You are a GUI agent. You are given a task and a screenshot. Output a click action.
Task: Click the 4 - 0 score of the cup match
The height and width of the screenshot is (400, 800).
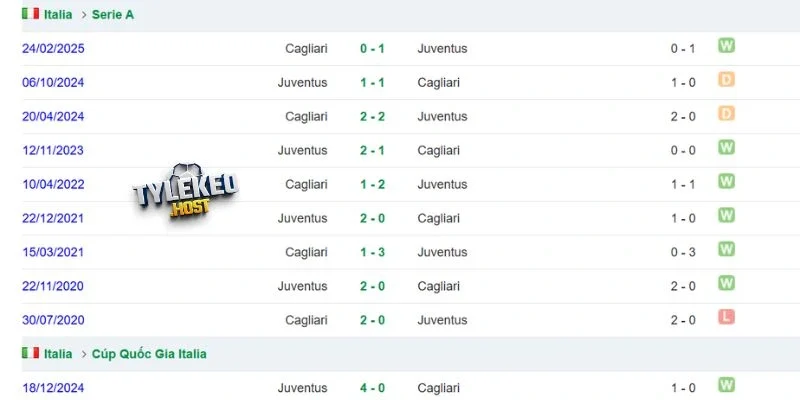point(372,388)
